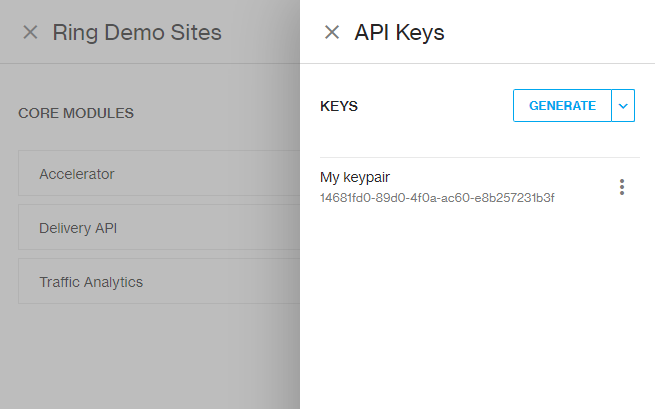This screenshot has height=409, width=655.
Task: Click the API Keys panel title
Action: tap(399, 33)
